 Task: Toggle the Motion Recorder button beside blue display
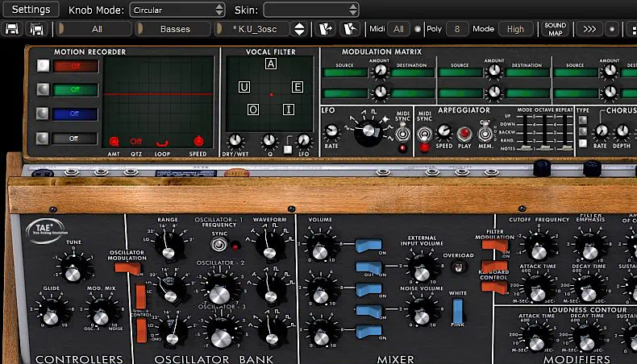pos(42,114)
